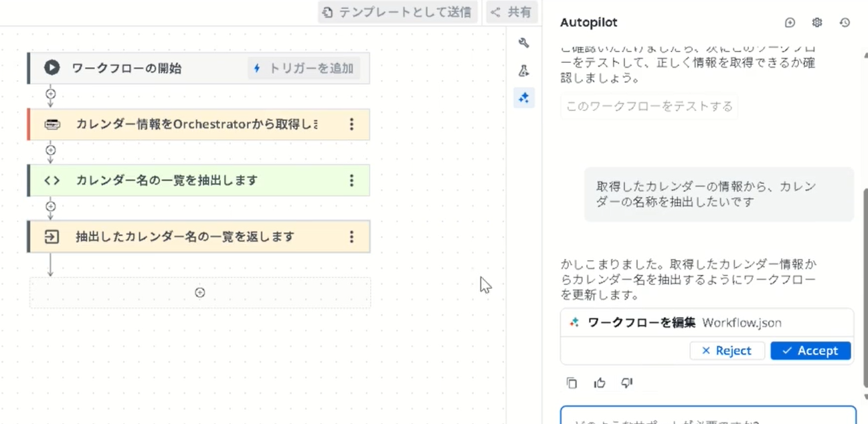
Task: Click トリガーを追加 on the start node
Action: [x=304, y=68]
